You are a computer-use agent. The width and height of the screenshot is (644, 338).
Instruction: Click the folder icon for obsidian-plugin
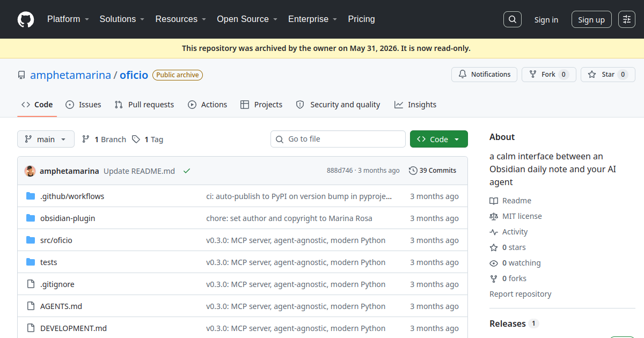tap(31, 218)
